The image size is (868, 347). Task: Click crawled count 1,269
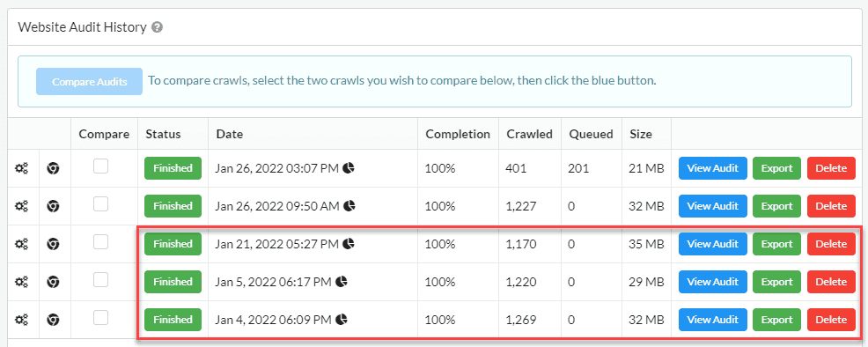point(521,320)
